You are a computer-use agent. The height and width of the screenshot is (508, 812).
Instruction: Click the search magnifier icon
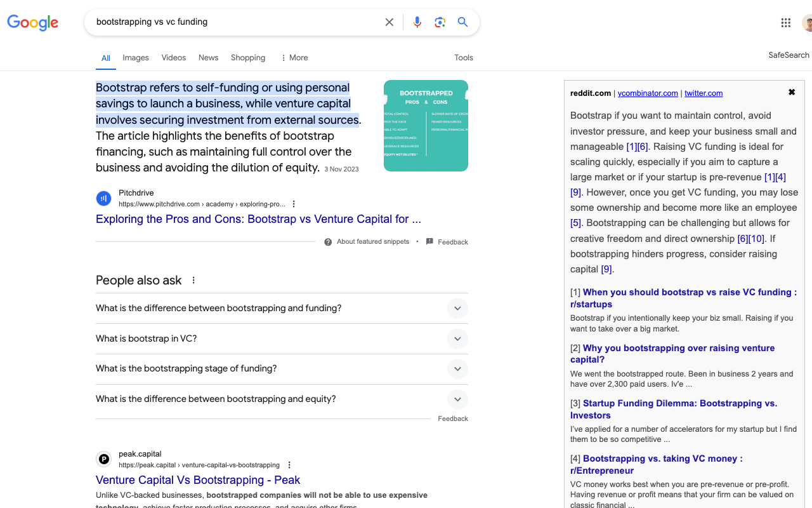pos(462,22)
